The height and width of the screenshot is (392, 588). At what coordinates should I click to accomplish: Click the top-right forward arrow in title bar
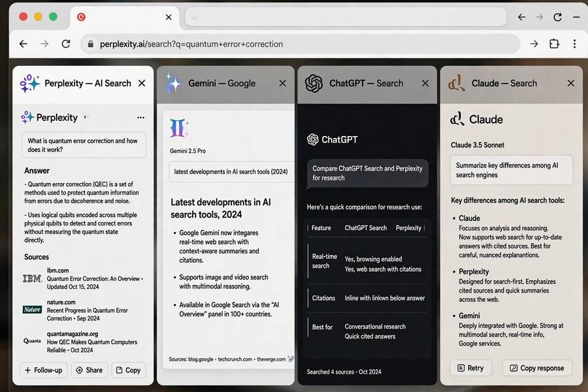pos(539,17)
